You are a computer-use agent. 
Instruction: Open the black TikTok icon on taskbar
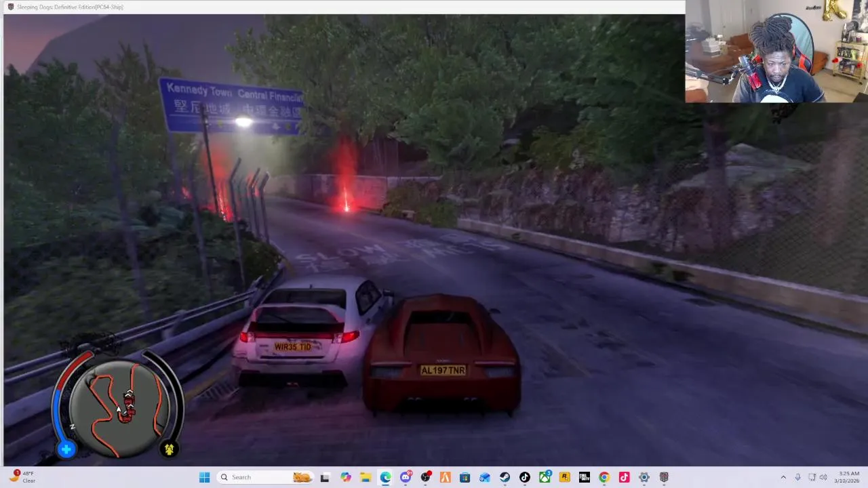coord(524,477)
